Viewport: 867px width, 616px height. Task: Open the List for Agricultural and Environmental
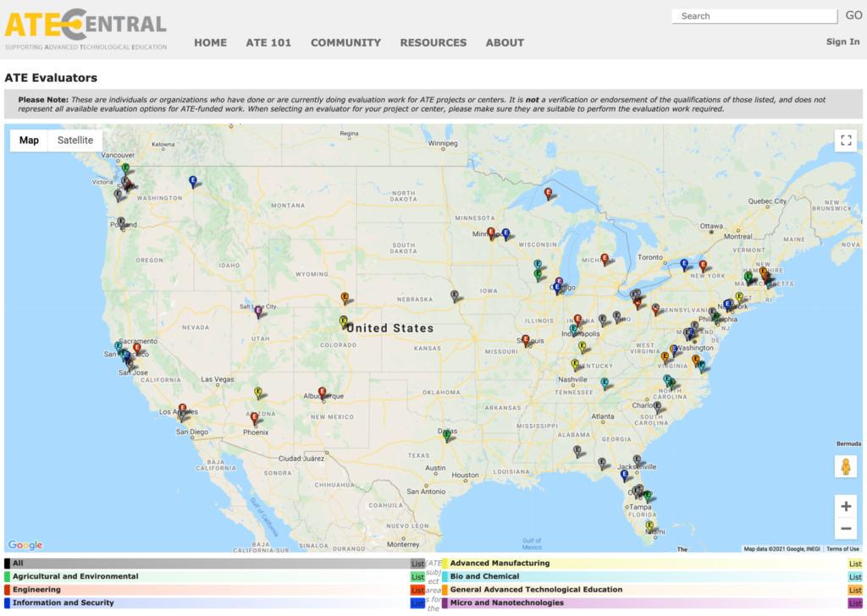417,577
